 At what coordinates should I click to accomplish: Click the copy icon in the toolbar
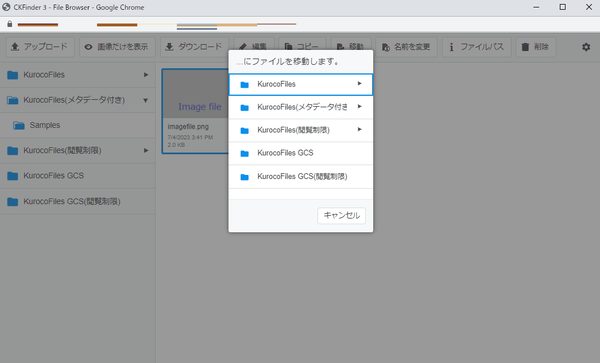click(289, 47)
